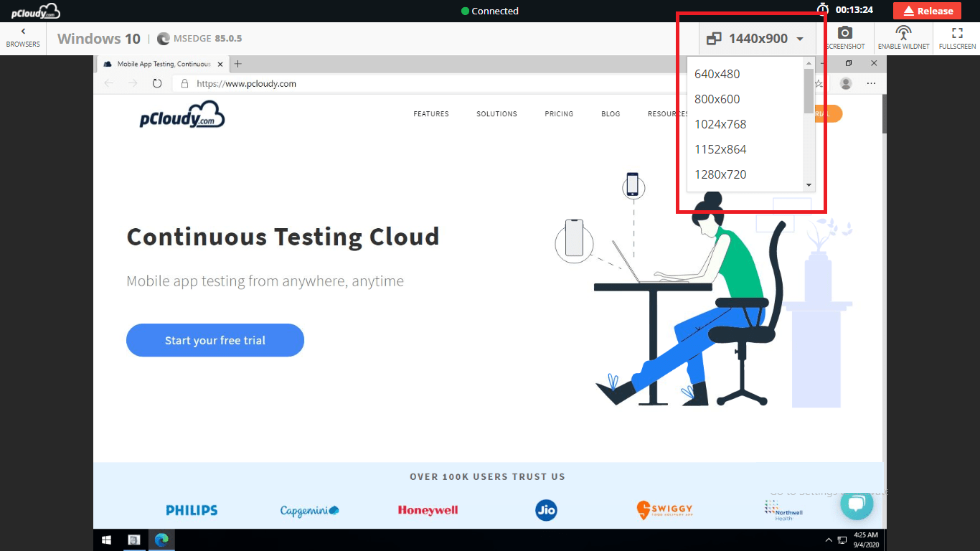The image size is (980, 551).
Task: Open the Windows Start menu
Action: tap(107, 540)
